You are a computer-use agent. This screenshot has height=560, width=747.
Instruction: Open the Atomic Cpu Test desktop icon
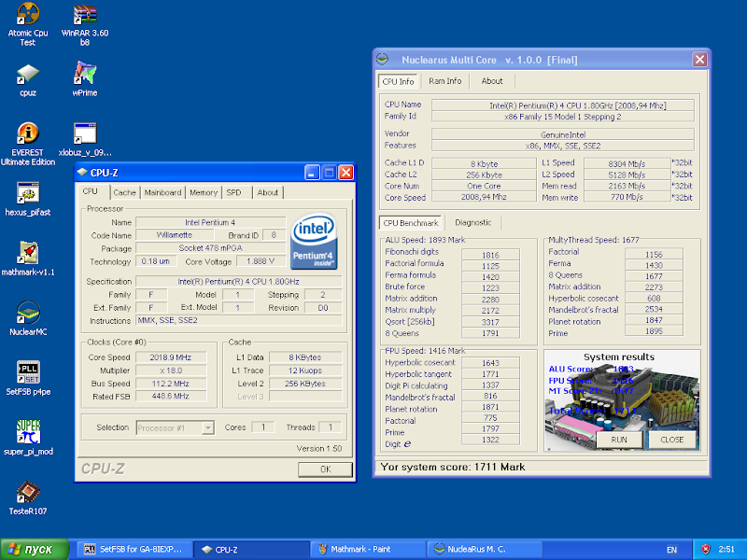tap(28, 24)
